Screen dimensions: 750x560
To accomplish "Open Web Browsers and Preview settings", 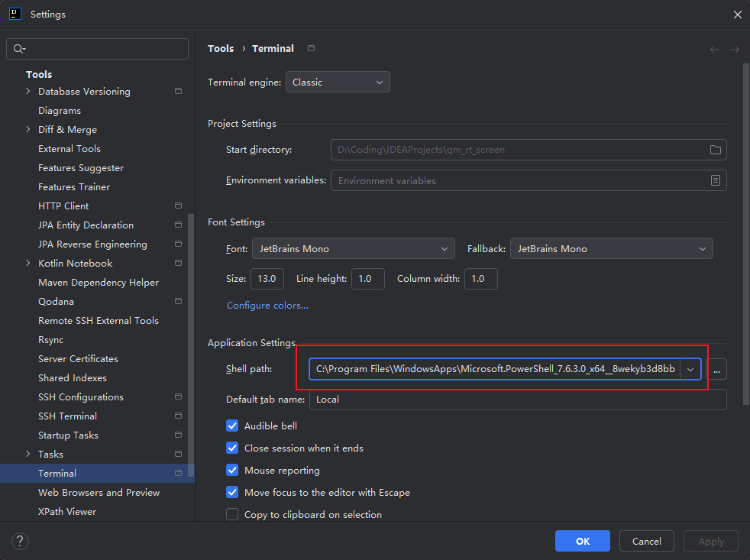I will point(99,493).
